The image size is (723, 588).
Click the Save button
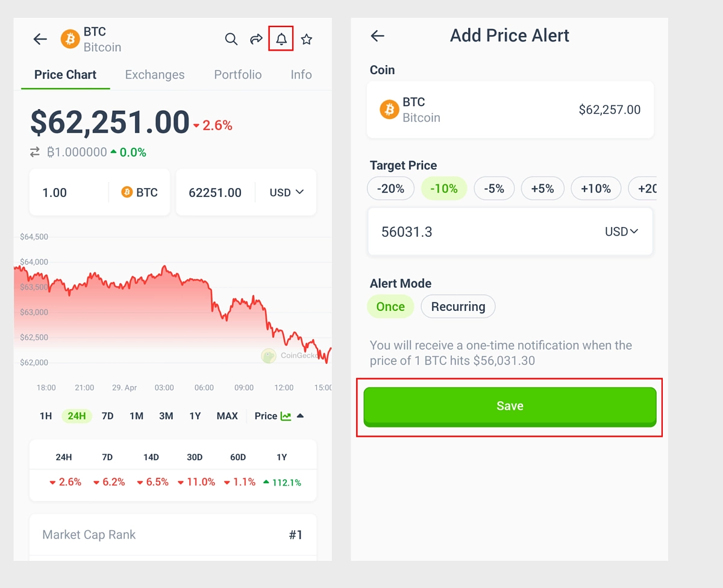[x=510, y=405]
